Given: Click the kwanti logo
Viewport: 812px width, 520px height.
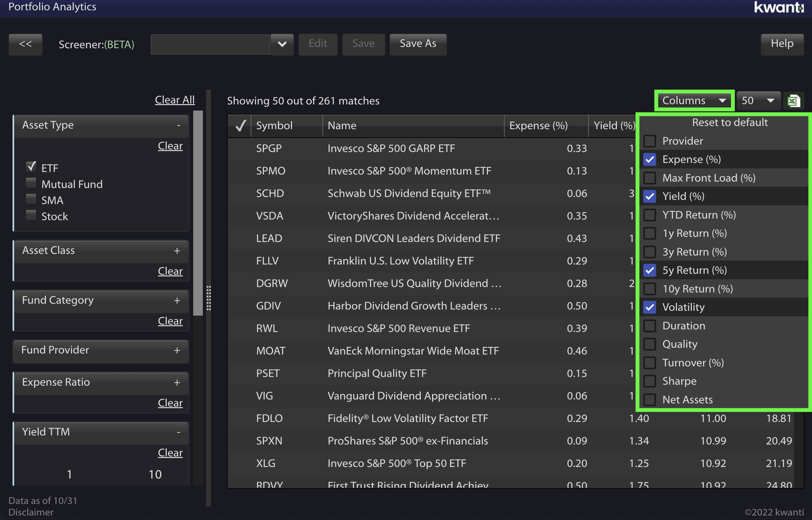Looking at the screenshot, I should [779, 7].
